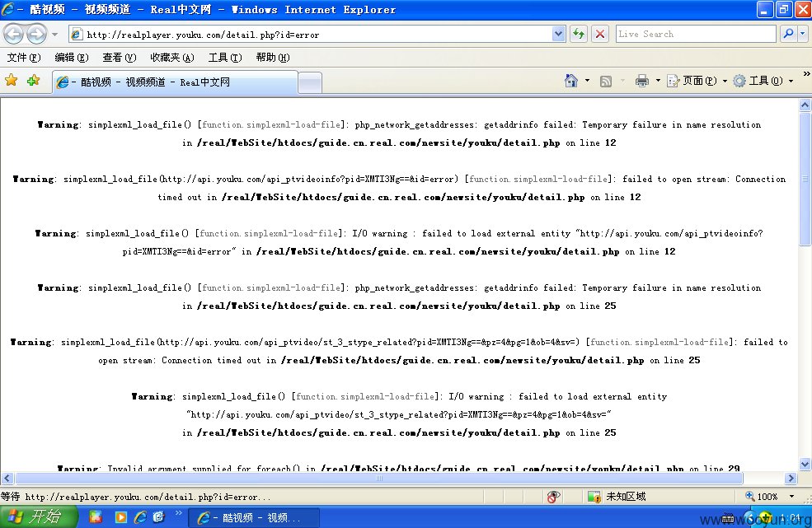This screenshot has width=812, height=528.
Task: Open a new blank tab button
Action: pyautogui.click(x=310, y=83)
